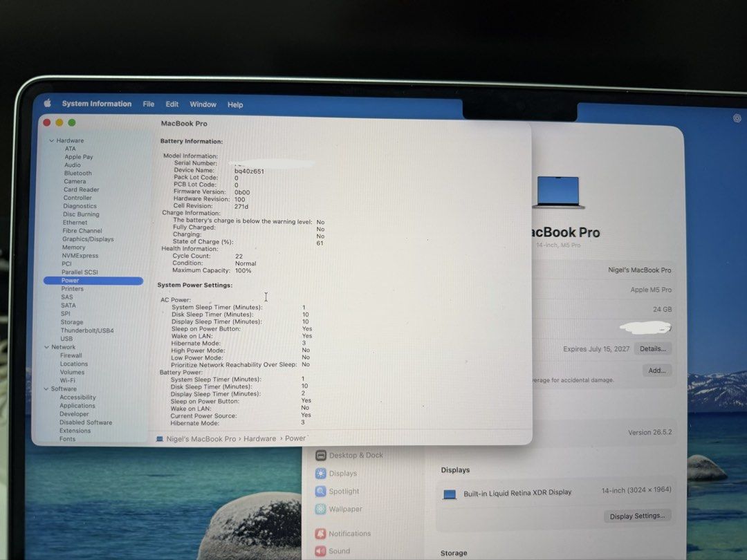
Task: Open the Edit menu
Action: [172, 104]
